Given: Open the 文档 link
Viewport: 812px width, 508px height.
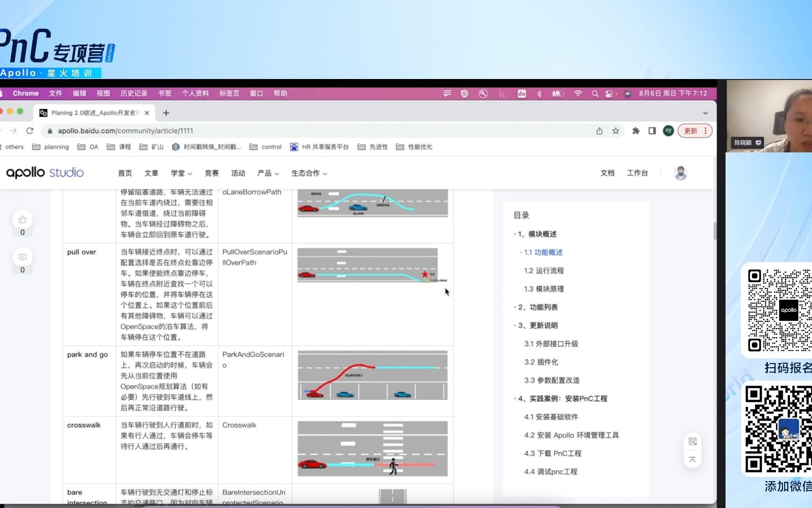Looking at the screenshot, I should pyautogui.click(x=608, y=173).
